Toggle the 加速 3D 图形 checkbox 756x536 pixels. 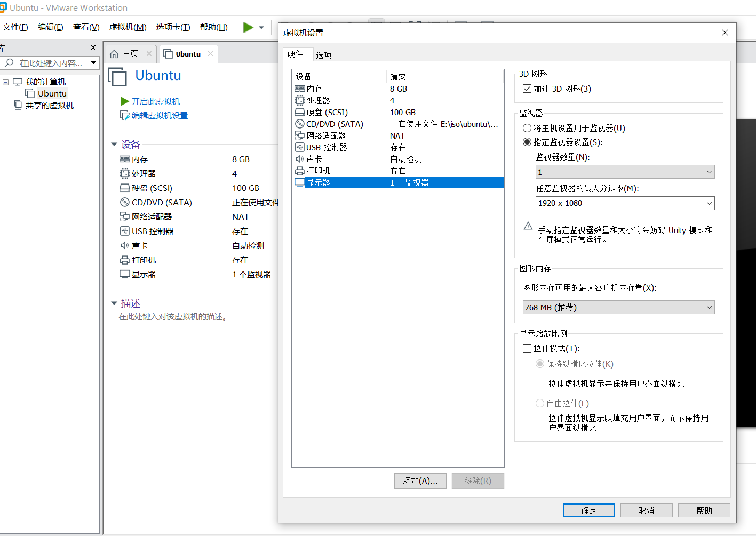click(527, 89)
